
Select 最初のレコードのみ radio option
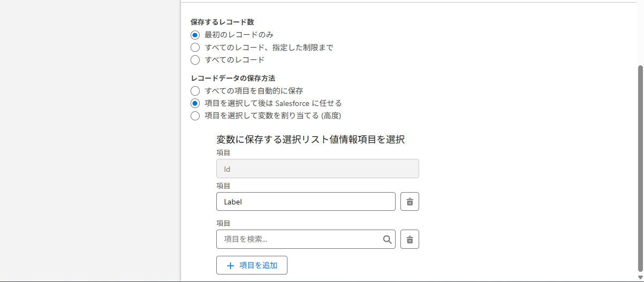[195, 35]
